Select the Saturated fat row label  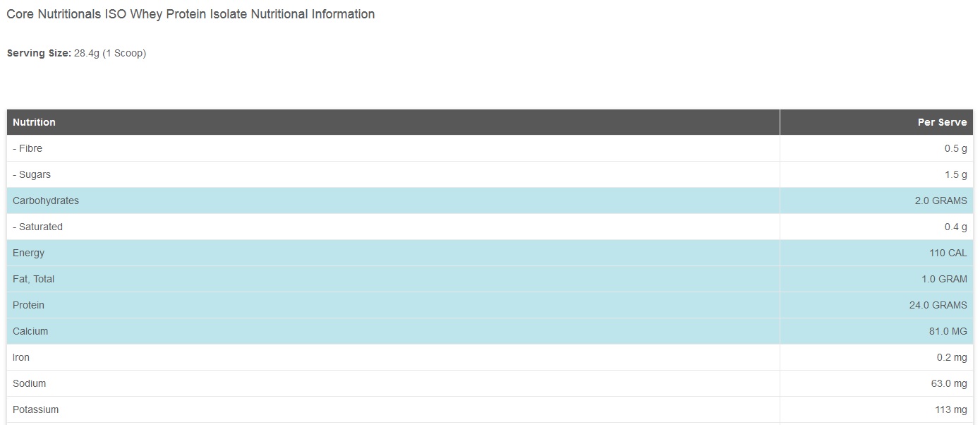pyautogui.click(x=37, y=227)
